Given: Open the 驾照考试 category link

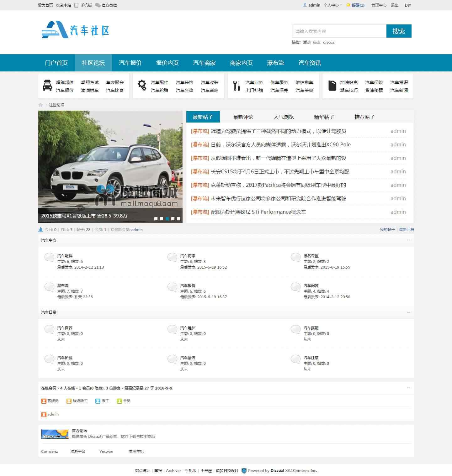Looking at the screenshot, I should click(x=90, y=82).
